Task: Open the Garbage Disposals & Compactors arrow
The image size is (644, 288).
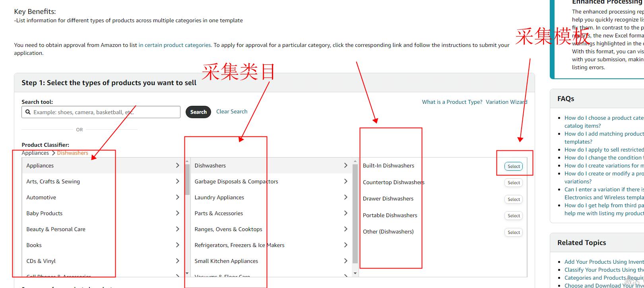Action: [x=346, y=181]
